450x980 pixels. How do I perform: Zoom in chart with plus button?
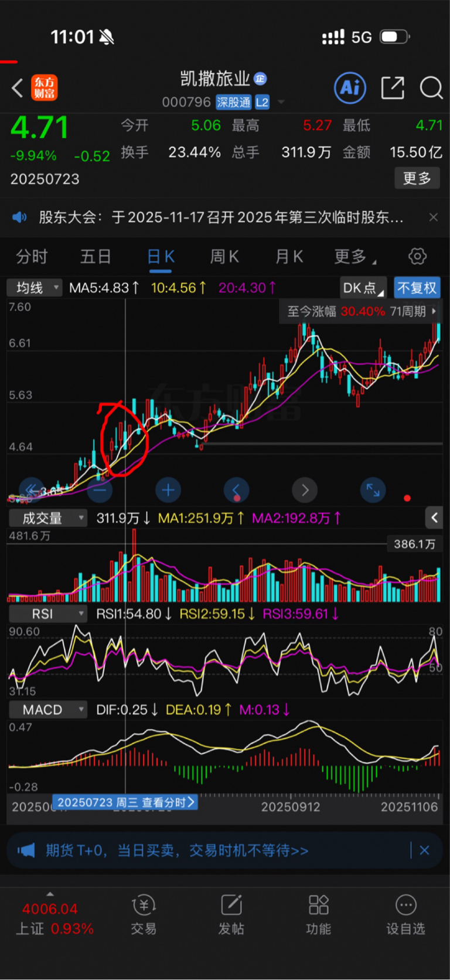(x=168, y=490)
